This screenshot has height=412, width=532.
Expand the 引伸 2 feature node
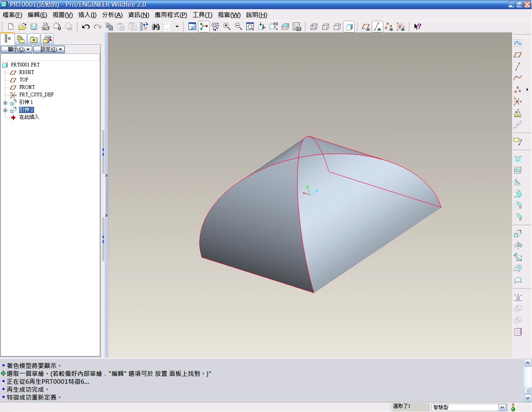[5, 110]
